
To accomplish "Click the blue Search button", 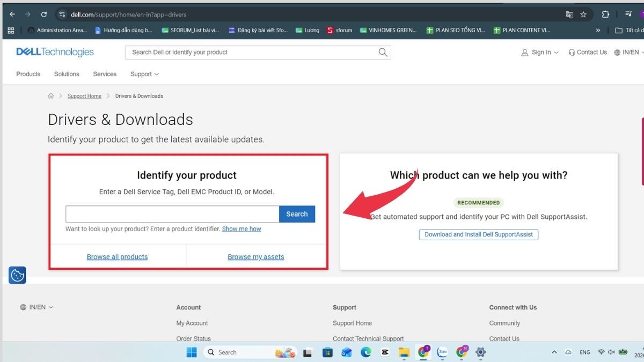I will tap(297, 214).
